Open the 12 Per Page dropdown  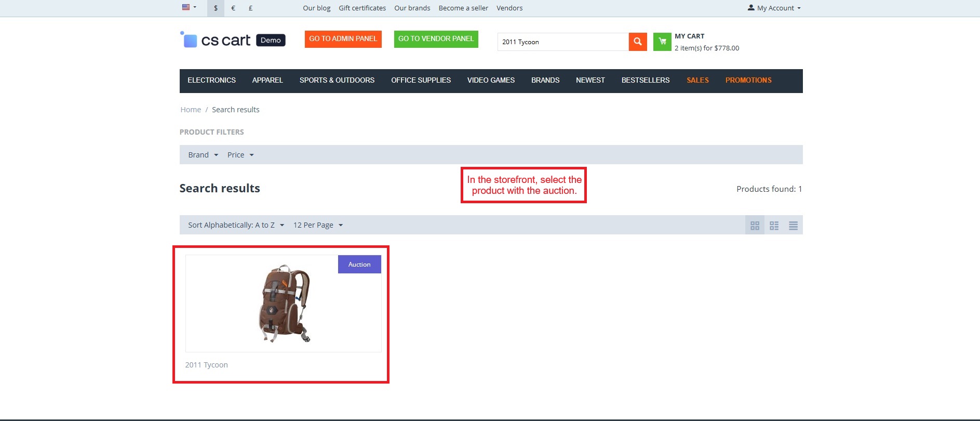(318, 225)
